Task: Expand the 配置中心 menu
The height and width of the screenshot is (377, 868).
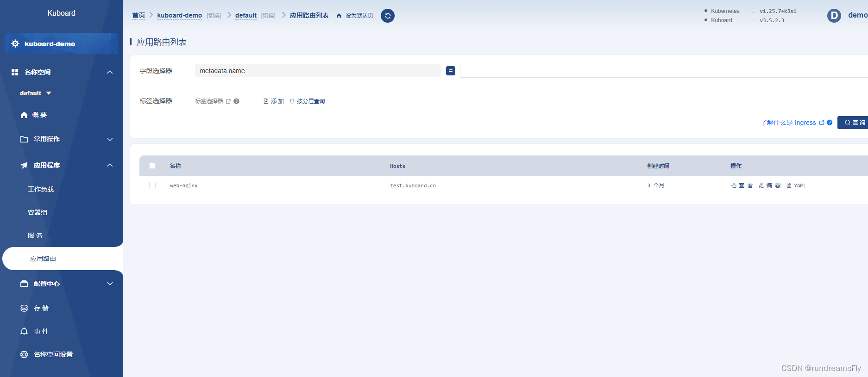Action: click(x=110, y=284)
